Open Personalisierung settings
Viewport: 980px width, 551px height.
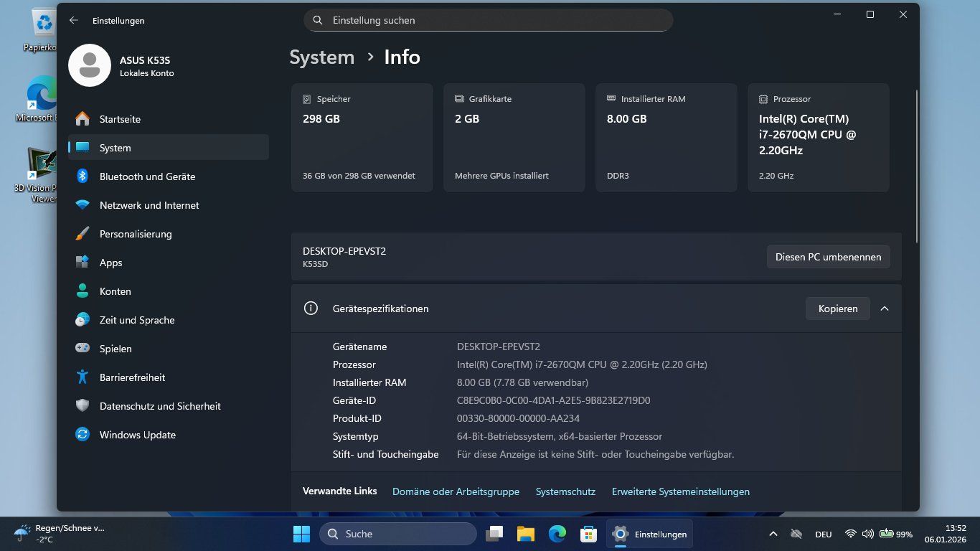[169, 234]
